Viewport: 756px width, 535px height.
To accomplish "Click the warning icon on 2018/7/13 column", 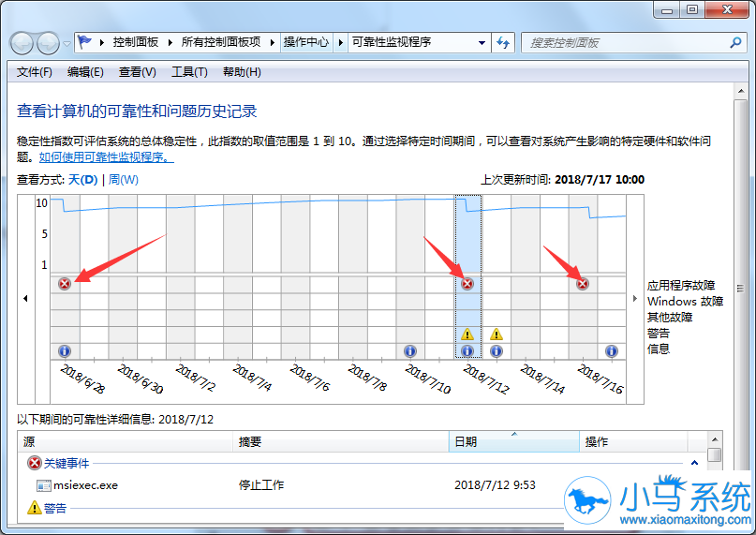I will 497,334.
